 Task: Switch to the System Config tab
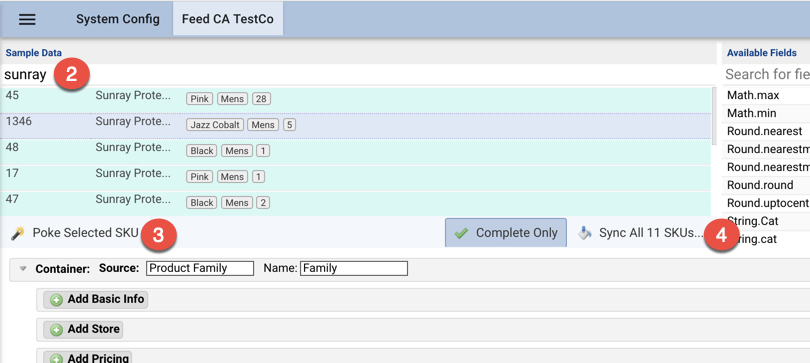click(118, 20)
